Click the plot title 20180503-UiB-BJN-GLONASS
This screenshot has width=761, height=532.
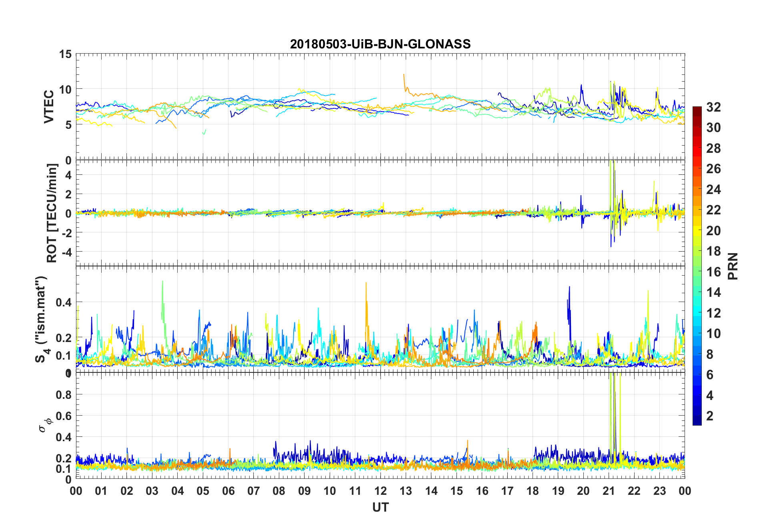[x=380, y=44]
